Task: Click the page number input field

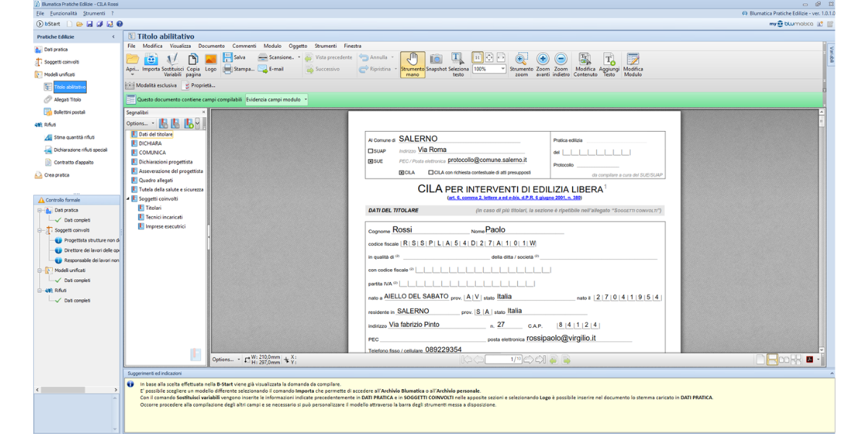Action: click(503, 359)
